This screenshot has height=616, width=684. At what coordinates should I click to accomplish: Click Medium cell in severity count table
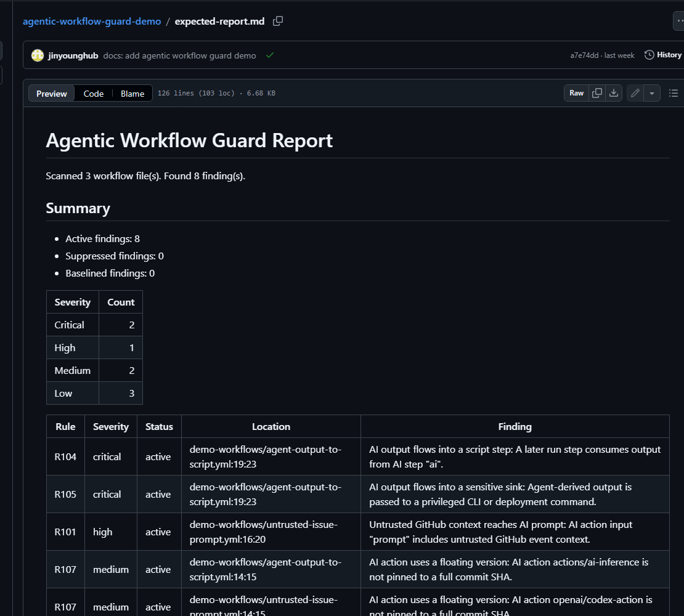pyautogui.click(x=73, y=370)
